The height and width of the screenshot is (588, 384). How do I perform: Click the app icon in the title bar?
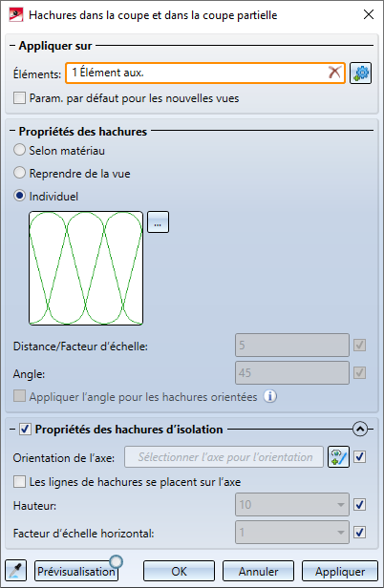point(16,15)
